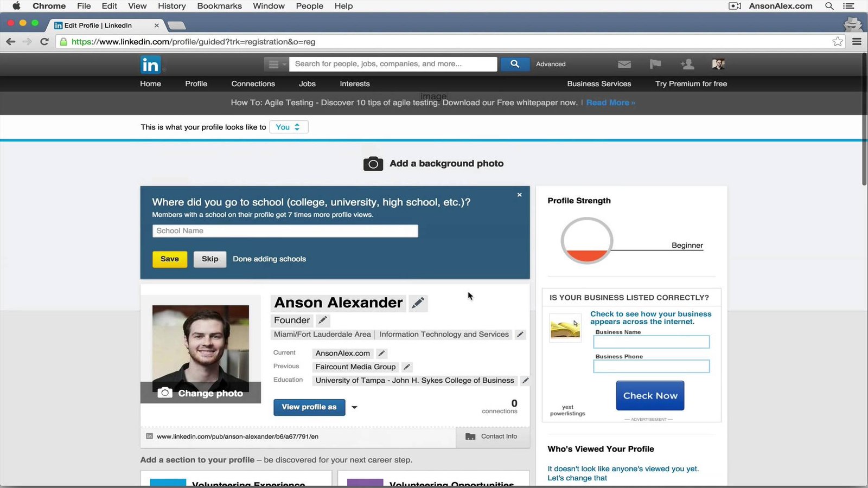Open macOS Spotlight search icon

point(829,6)
